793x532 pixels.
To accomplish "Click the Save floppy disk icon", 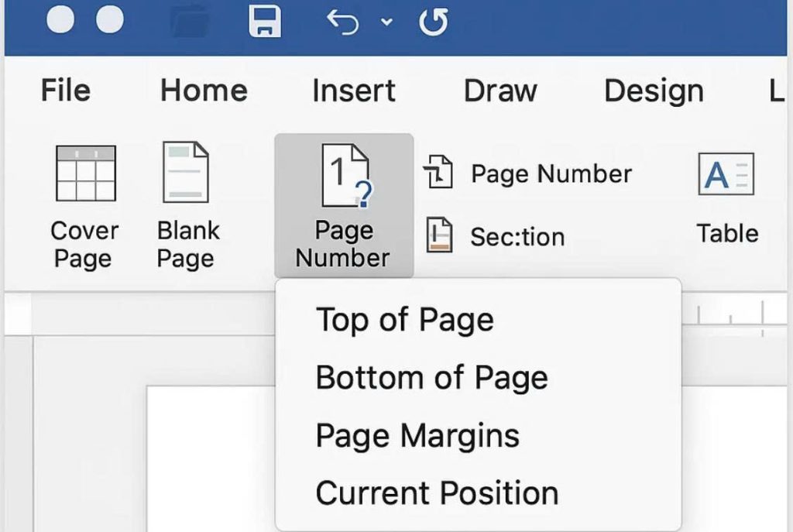I will [x=266, y=21].
